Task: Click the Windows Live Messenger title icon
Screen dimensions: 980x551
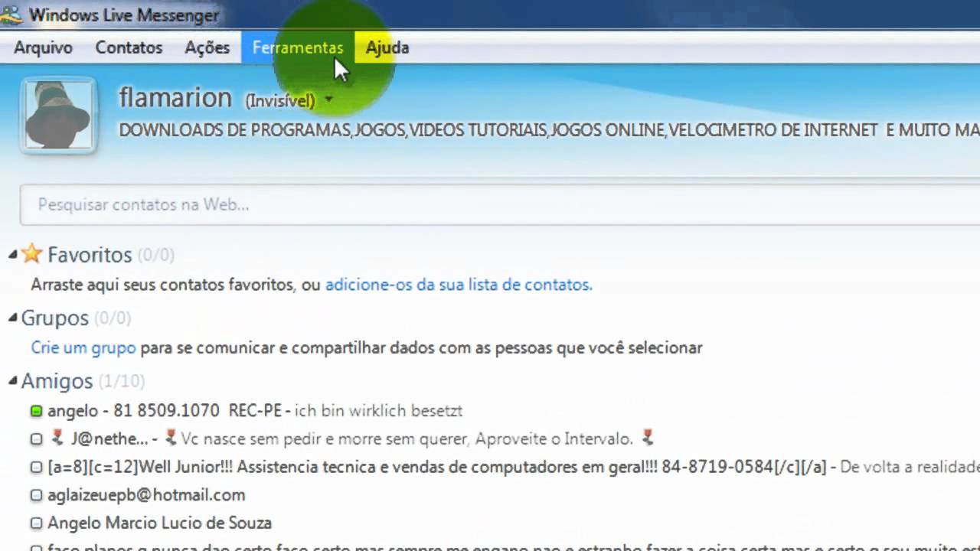Action: 11,15
